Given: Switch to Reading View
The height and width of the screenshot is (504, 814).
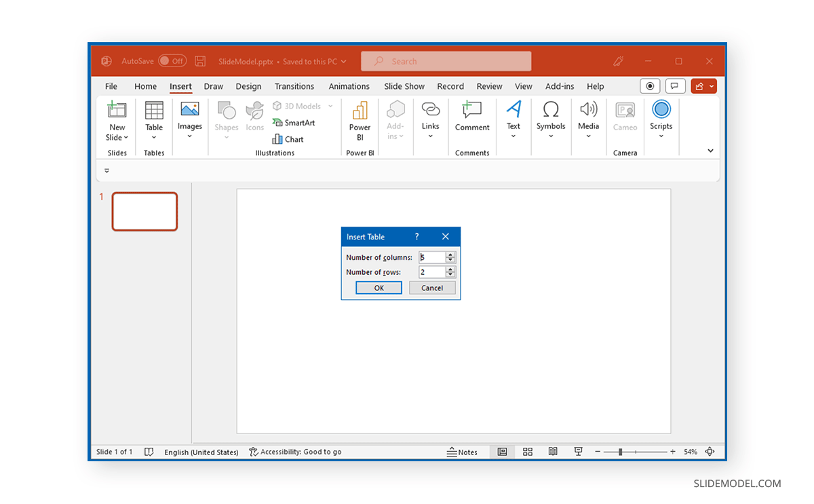Looking at the screenshot, I should coord(553,452).
